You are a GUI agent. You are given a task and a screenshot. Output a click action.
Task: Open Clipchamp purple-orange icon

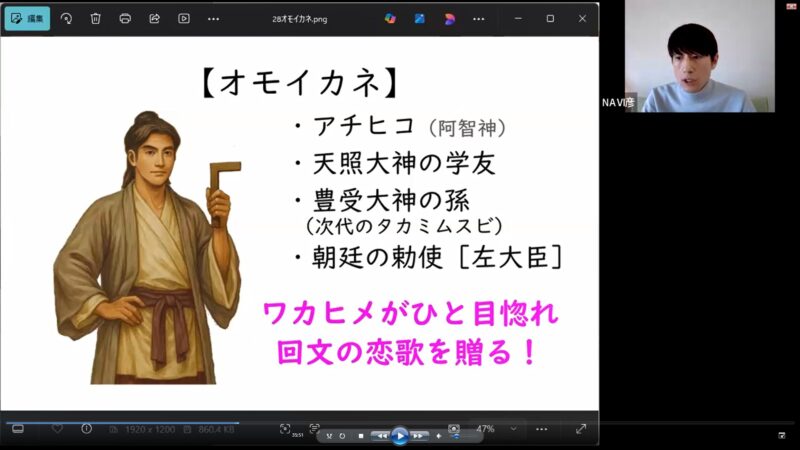pos(449,19)
